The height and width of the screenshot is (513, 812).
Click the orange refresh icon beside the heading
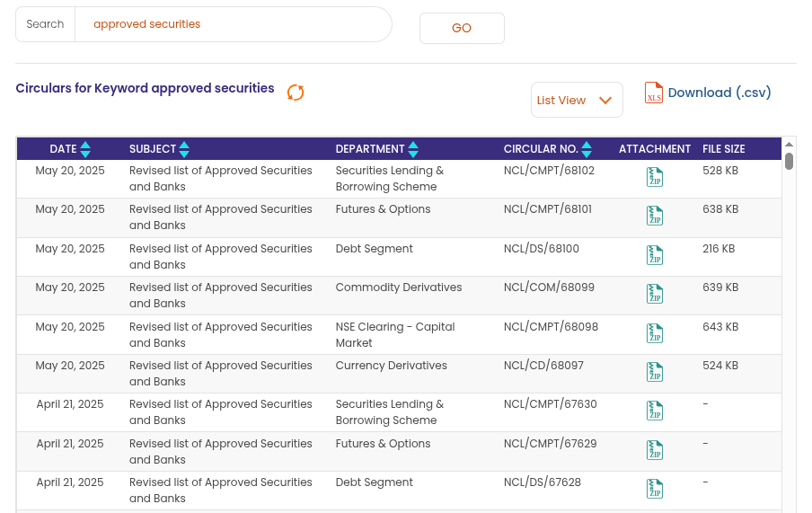[296, 93]
